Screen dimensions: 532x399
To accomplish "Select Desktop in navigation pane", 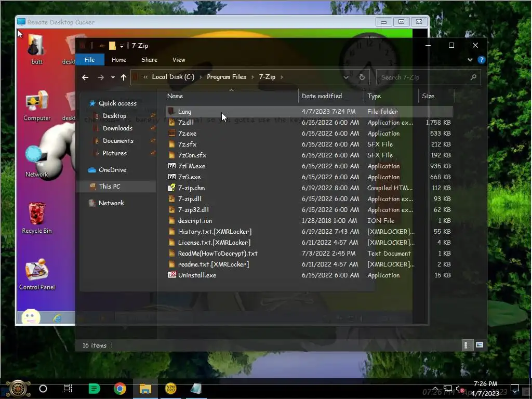I will [x=114, y=116].
